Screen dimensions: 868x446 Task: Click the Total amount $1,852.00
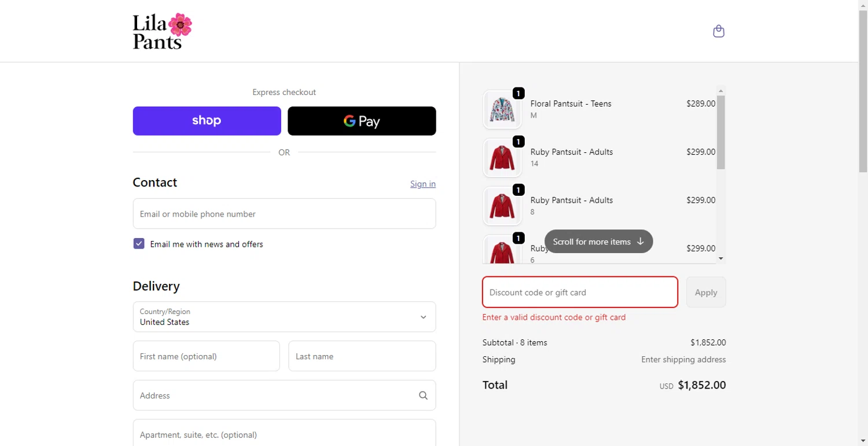point(702,385)
